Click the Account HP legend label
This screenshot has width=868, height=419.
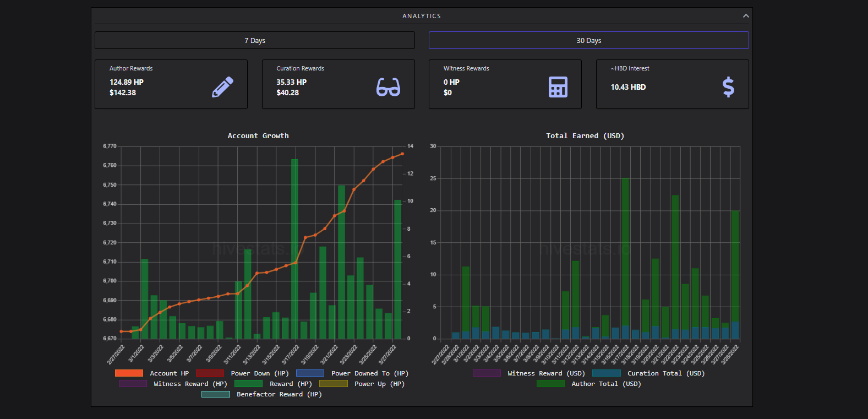170,373
